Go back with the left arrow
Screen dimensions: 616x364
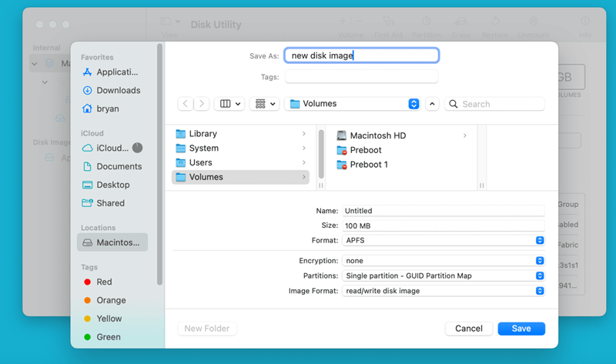pyautogui.click(x=186, y=104)
